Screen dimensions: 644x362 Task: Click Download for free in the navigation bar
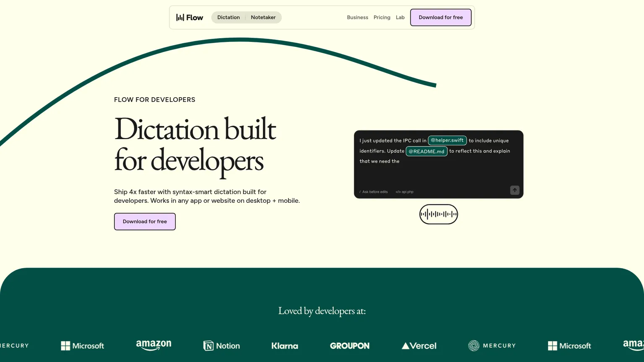click(441, 18)
